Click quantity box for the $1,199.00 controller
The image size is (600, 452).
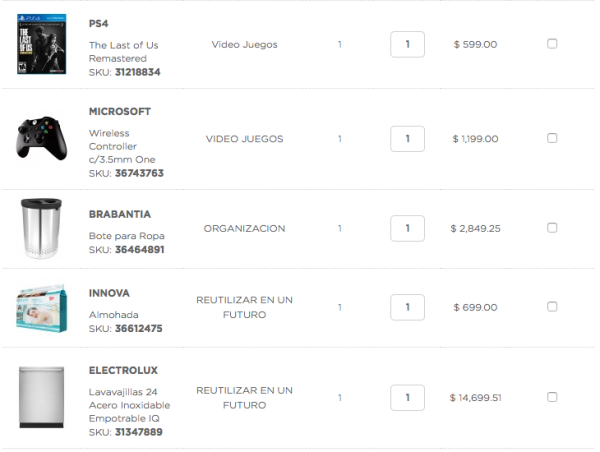(407, 139)
